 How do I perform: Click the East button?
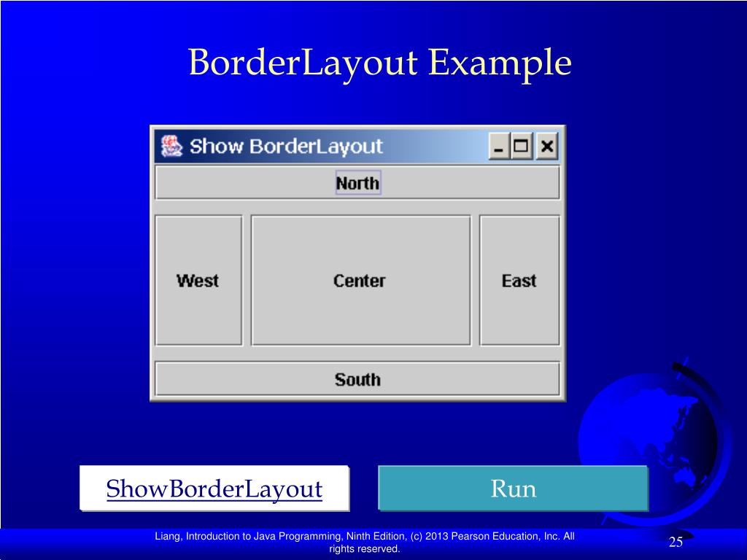click(x=519, y=281)
